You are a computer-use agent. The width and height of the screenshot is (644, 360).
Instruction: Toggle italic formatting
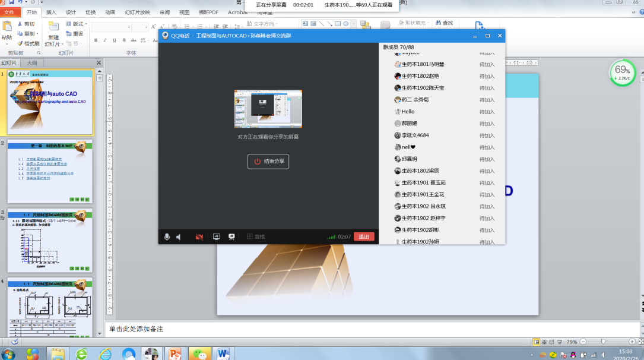(105, 40)
